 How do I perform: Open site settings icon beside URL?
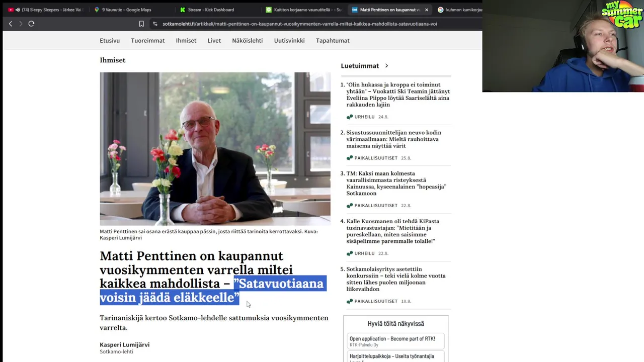(154, 24)
